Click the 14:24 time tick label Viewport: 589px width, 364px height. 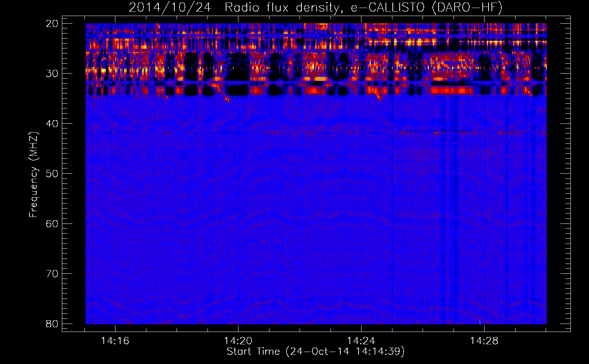coord(361,341)
